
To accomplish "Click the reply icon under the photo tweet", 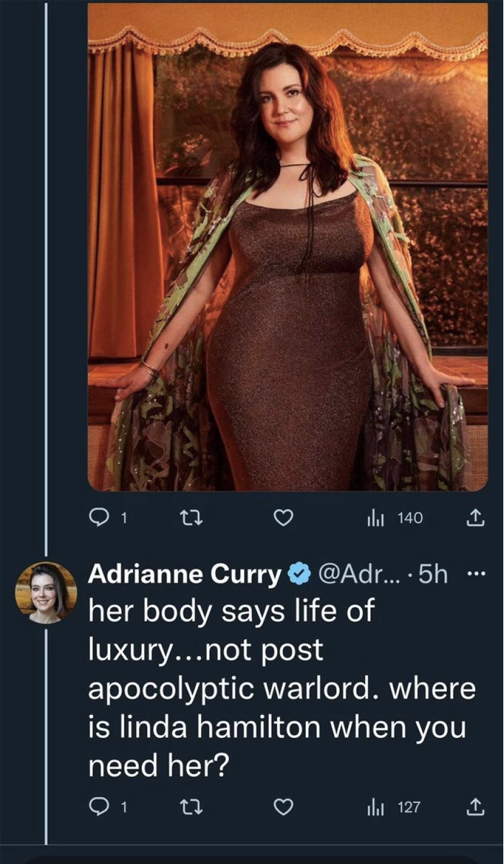I will [x=97, y=518].
